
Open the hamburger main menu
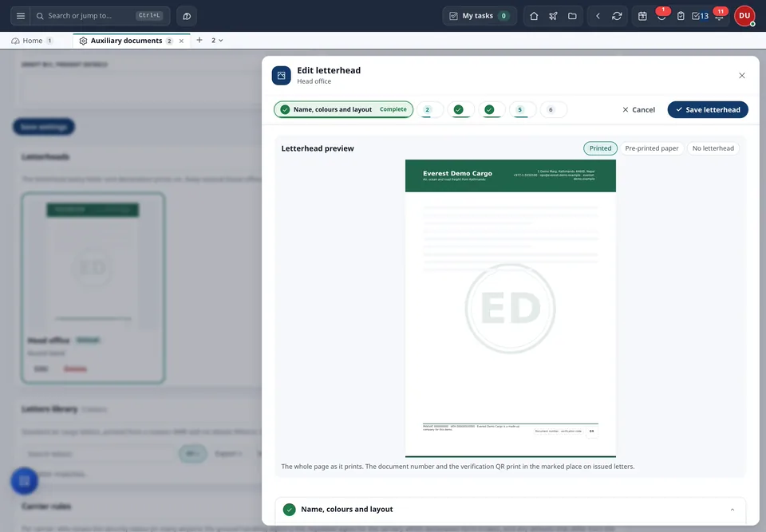click(x=21, y=16)
